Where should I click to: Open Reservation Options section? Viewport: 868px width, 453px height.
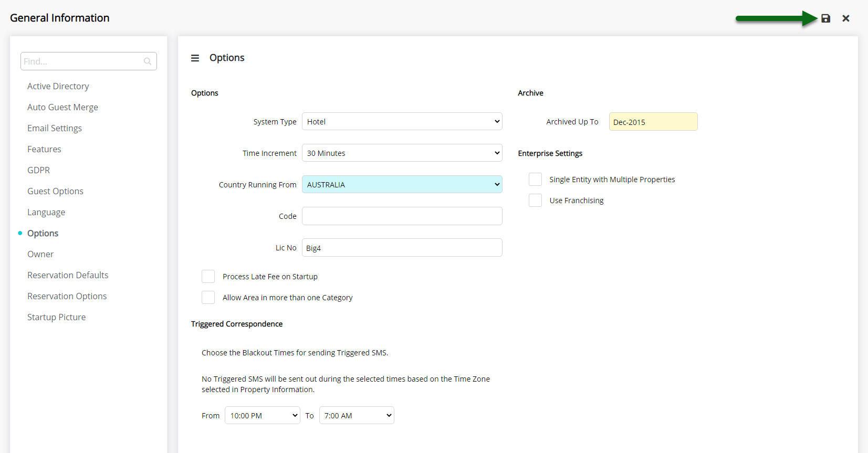[x=67, y=296]
